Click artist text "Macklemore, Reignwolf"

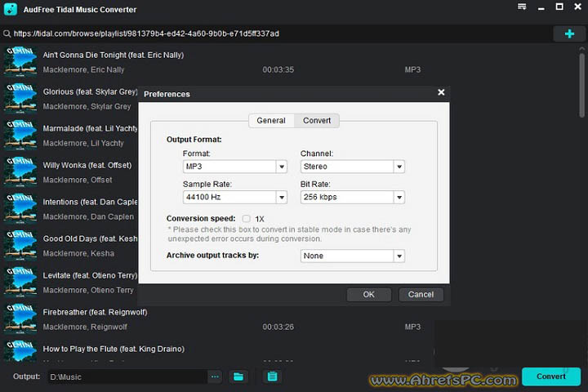pos(85,327)
